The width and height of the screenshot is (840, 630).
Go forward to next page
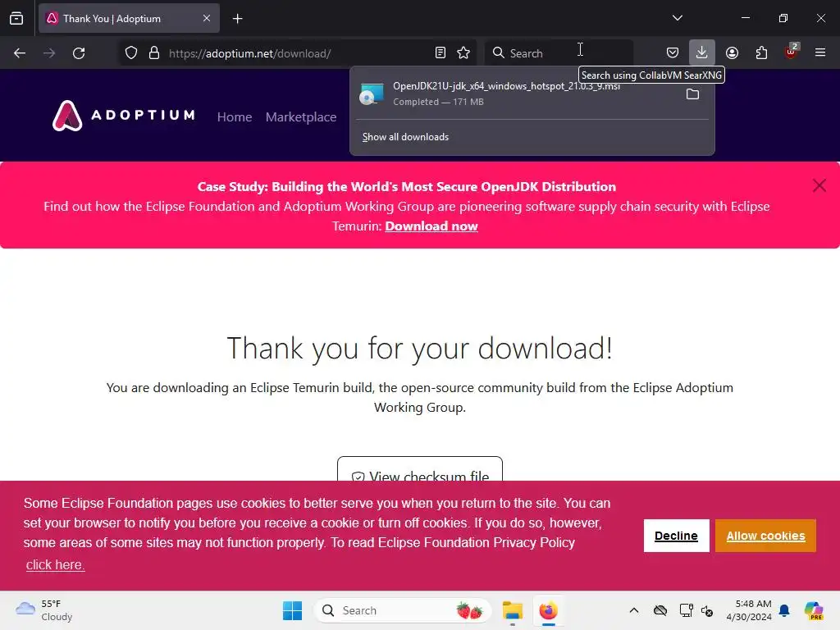(49, 53)
